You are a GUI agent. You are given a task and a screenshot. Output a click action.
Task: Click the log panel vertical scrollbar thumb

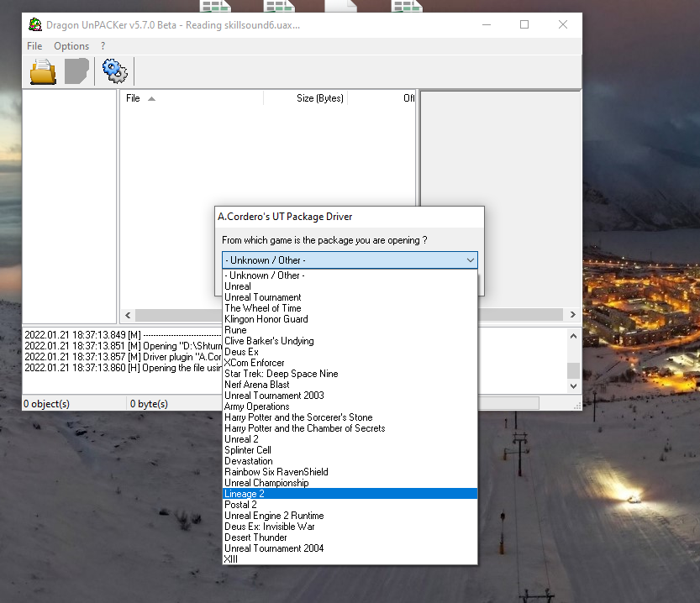(x=574, y=370)
